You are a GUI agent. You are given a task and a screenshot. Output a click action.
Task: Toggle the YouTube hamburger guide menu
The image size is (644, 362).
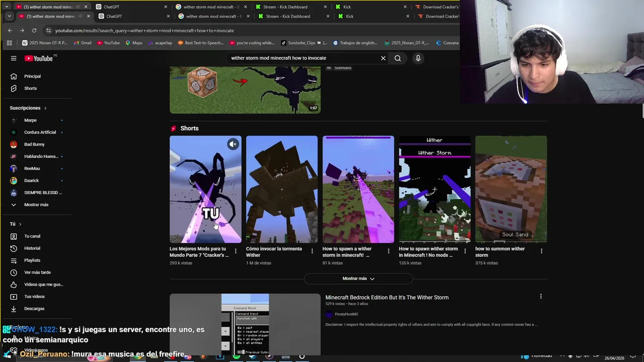click(x=14, y=58)
